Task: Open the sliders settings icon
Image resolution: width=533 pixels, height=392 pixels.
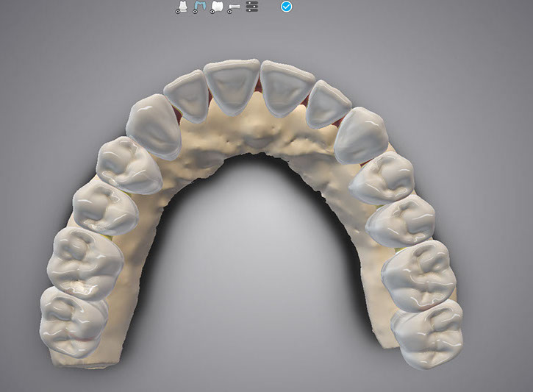Action: (252, 7)
